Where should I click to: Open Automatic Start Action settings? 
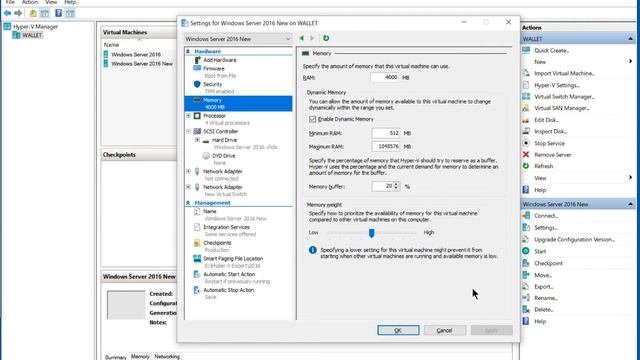(x=229, y=274)
